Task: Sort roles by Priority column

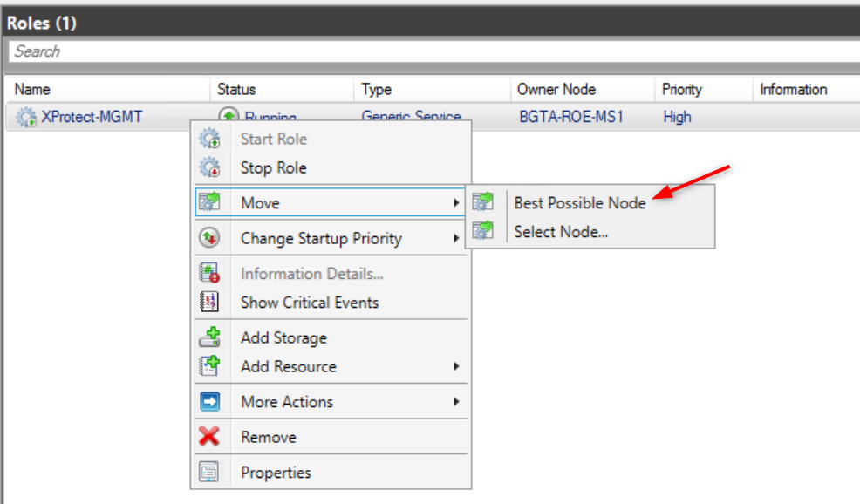Action: [682, 89]
